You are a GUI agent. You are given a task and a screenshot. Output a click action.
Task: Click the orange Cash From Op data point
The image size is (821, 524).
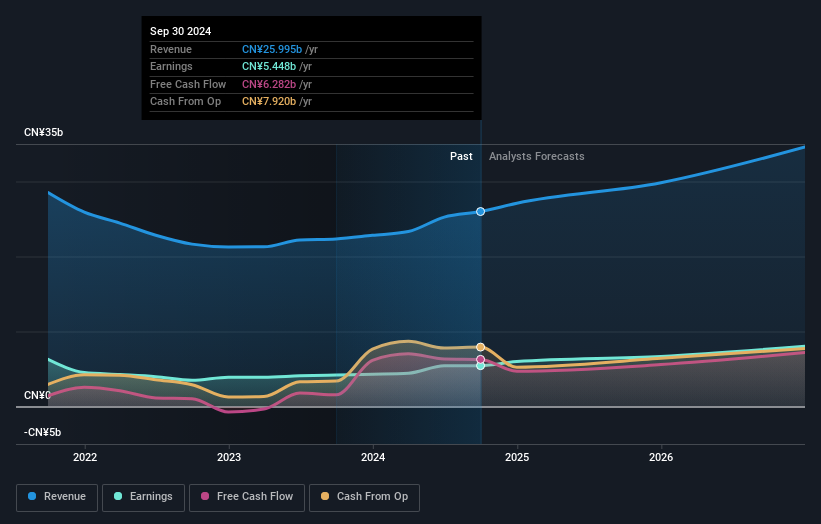[480, 347]
